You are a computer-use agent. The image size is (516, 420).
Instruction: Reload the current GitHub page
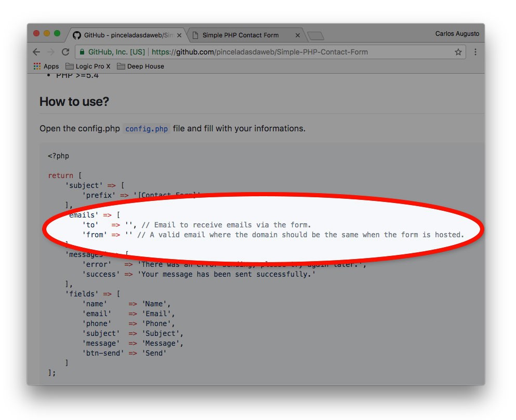(65, 52)
